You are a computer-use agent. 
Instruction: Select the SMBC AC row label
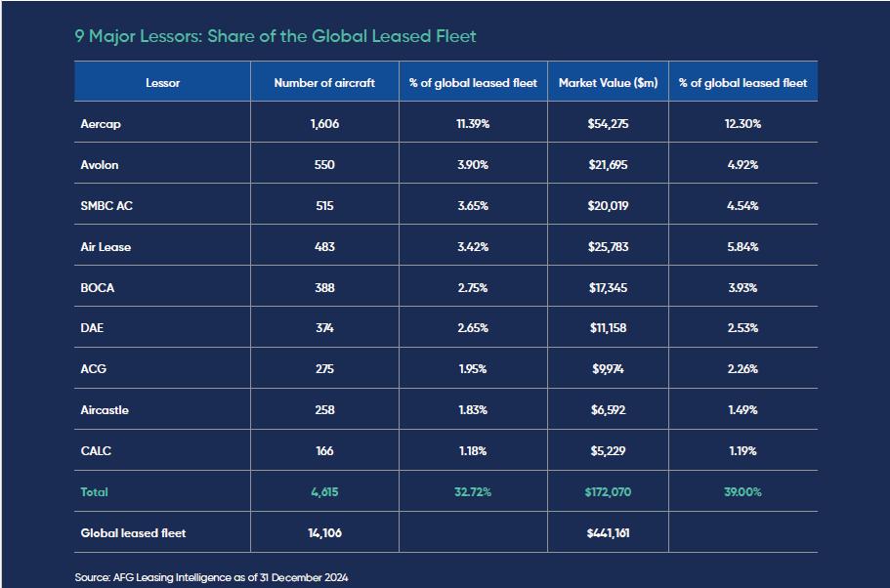click(x=106, y=206)
